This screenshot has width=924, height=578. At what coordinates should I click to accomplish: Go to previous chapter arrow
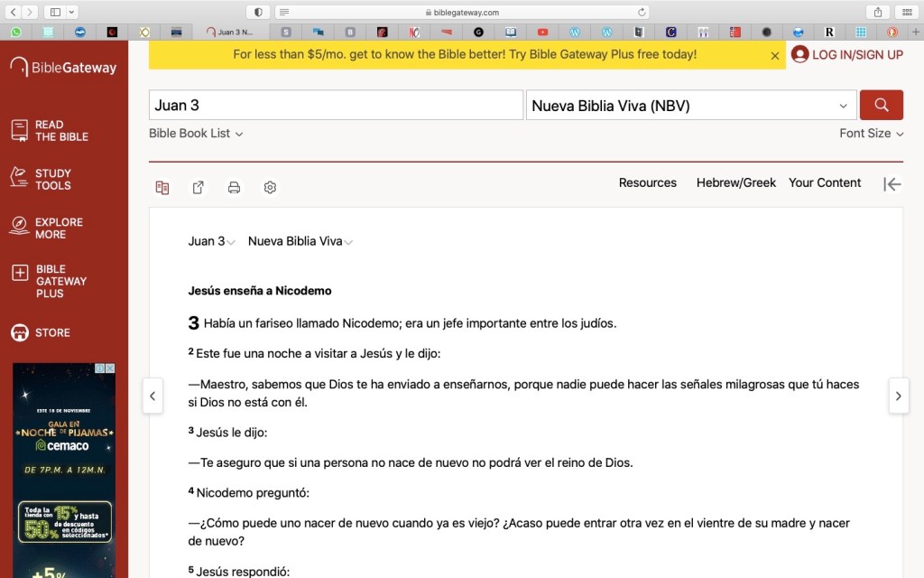tap(152, 396)
